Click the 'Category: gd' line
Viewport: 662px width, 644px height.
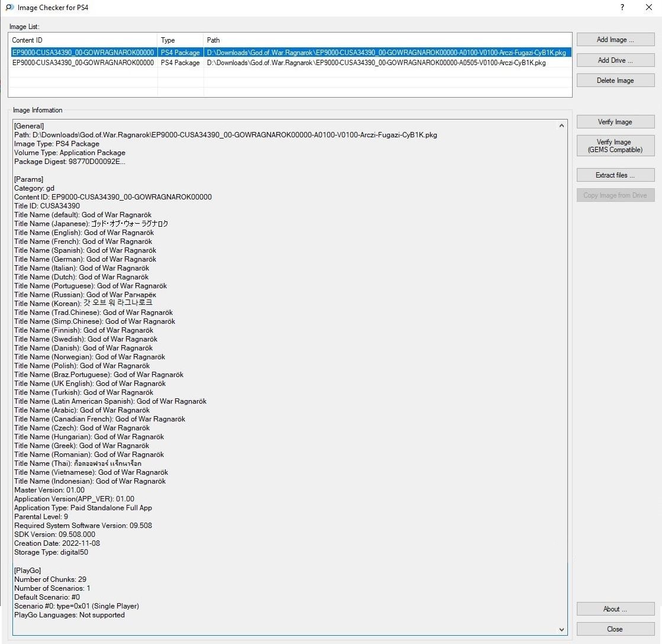pyautogui.click(x=34, y=188)
